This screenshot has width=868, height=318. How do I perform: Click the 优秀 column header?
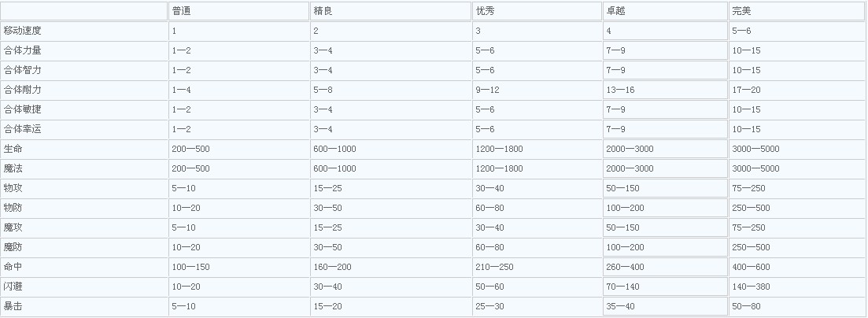[x=485, y=11]
